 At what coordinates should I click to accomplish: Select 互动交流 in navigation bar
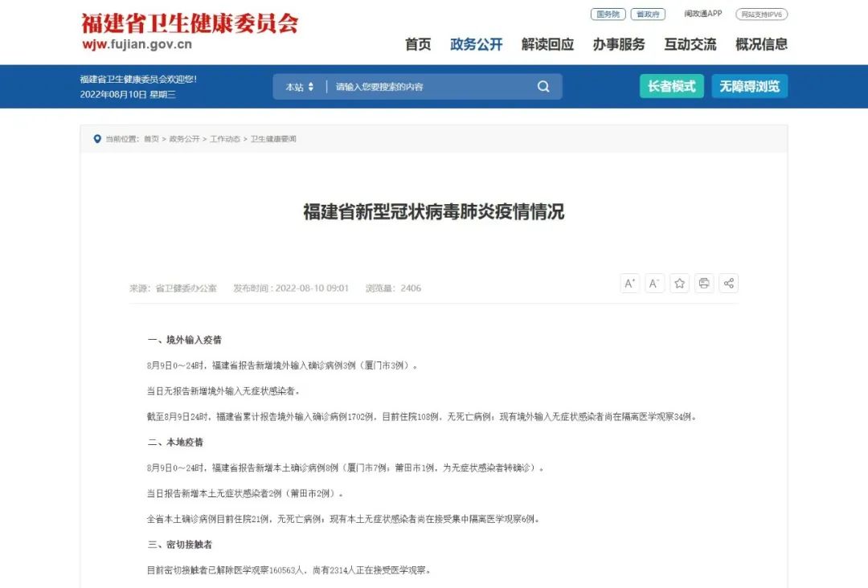click(x=690, y=45)
